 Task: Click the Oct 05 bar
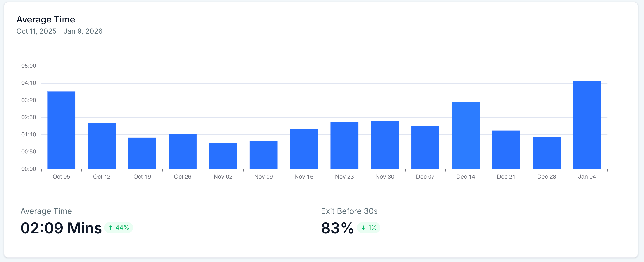[61, 130]
